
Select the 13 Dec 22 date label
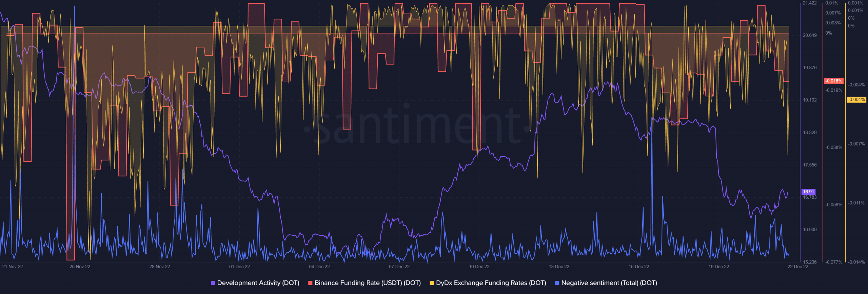click(559, 267)
